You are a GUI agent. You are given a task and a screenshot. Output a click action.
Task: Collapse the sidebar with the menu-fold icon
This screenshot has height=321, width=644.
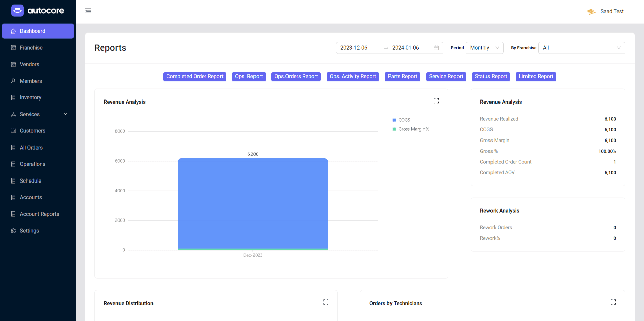click(x=88, y=11)
